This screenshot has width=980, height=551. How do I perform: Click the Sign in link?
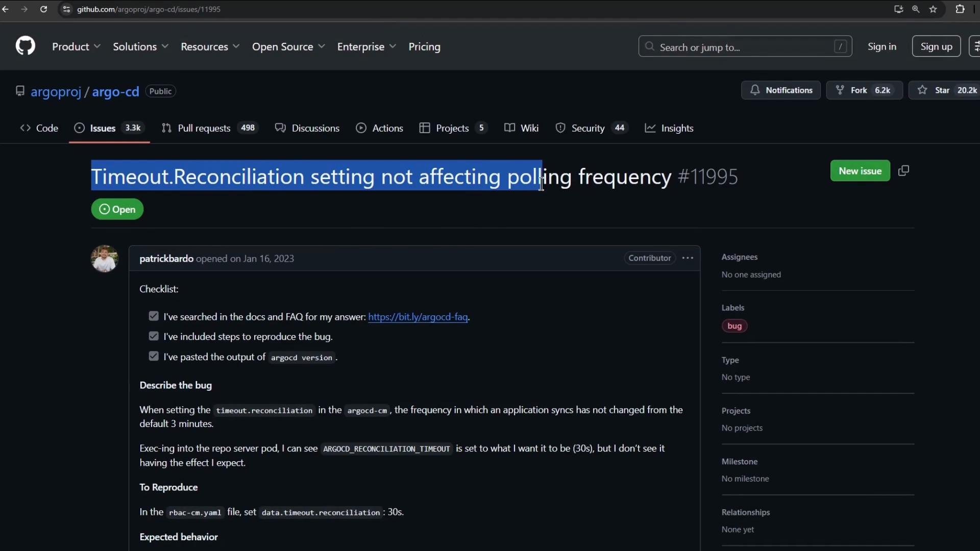click(882, 46)
